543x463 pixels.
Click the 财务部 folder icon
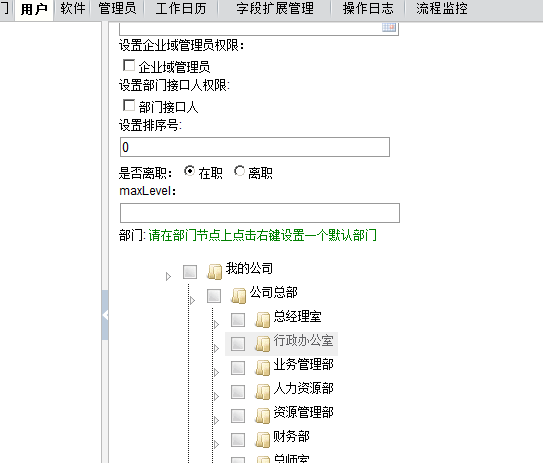(262, 440)
